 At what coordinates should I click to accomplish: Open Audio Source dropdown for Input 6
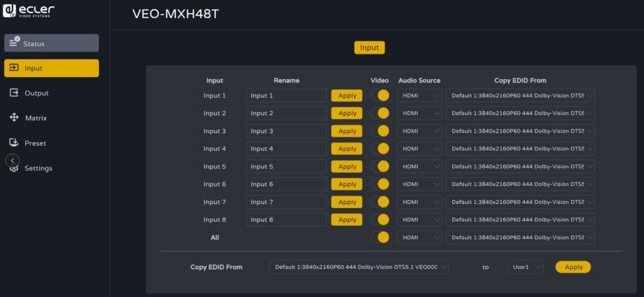(419, 184)
